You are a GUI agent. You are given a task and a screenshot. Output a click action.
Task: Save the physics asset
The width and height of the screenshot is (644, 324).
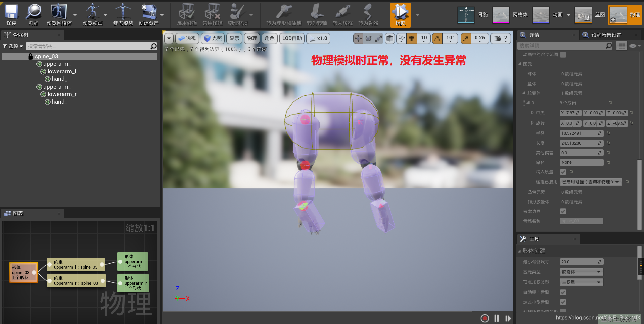(11, 14)
